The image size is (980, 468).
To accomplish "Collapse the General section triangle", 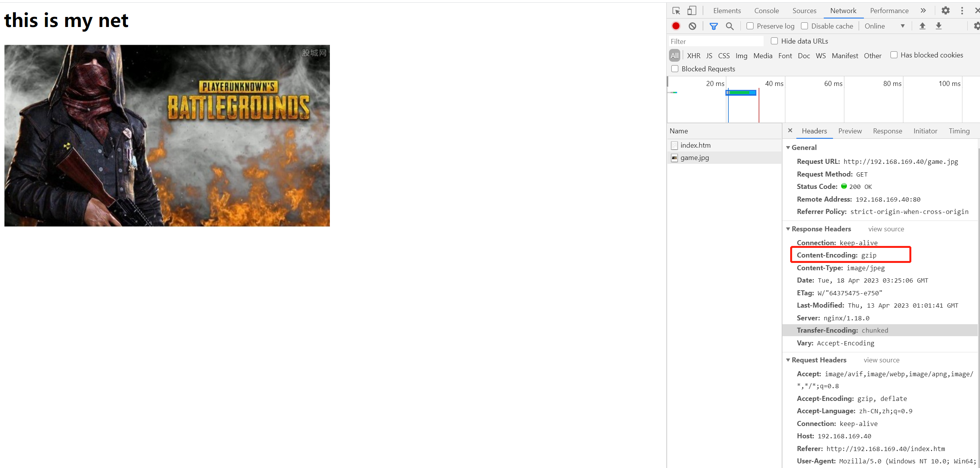I will (788, 148).
